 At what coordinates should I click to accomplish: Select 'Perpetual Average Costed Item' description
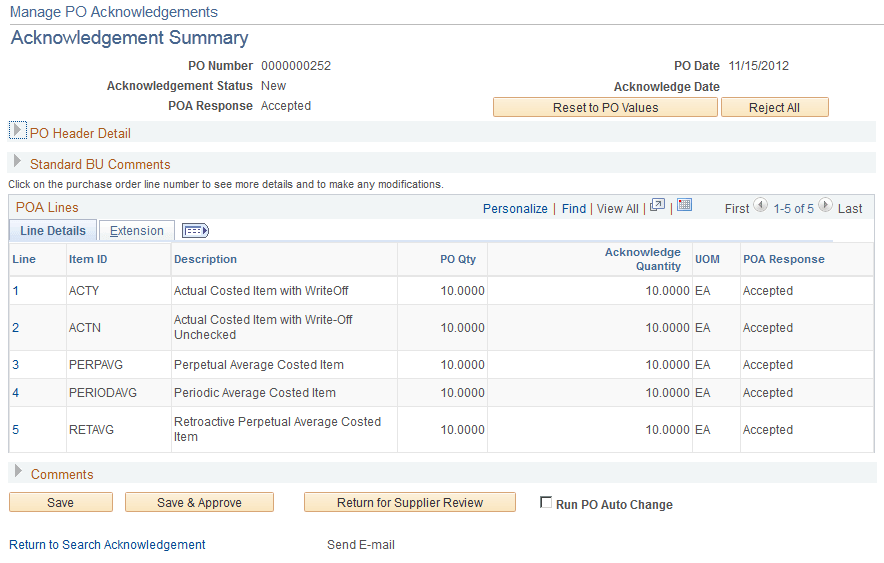click(259, 365)
